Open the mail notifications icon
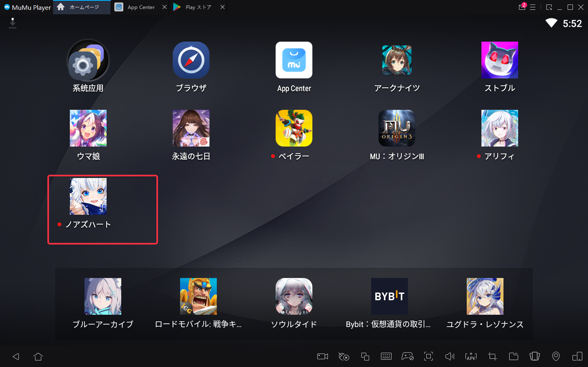The image size is (588, 367). [522, 7]
